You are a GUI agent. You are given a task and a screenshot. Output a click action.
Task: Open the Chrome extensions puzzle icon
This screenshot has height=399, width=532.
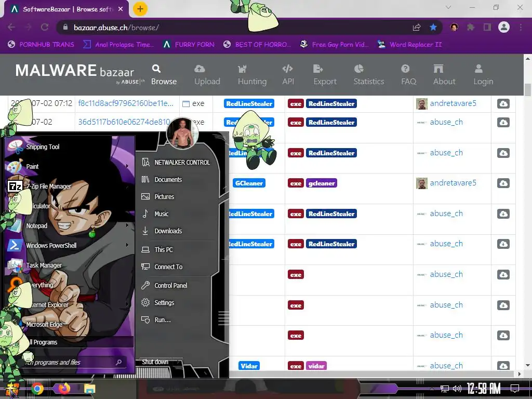[471, 27]
